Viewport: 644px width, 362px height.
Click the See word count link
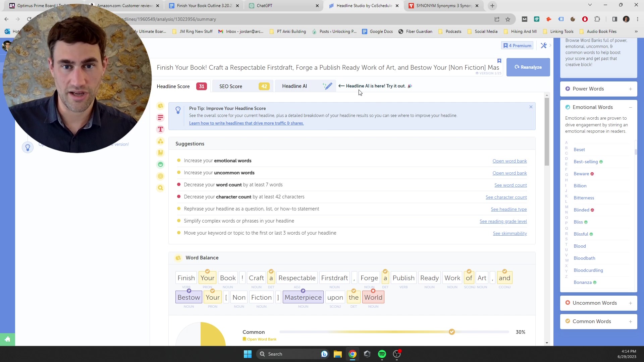point(511,185)
